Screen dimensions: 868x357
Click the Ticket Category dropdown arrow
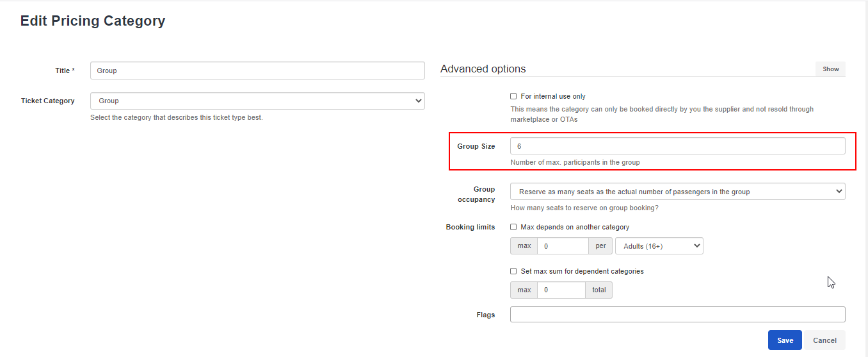point(418,101)
